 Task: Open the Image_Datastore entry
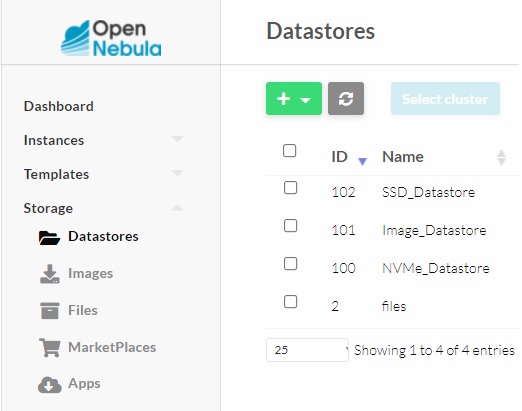coord(434,230)
